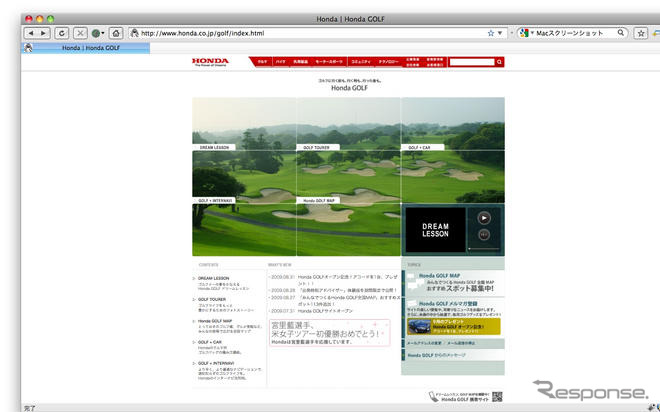660x412 pixels.
Task: Click the Honda site search input
Action: [472, 62]
